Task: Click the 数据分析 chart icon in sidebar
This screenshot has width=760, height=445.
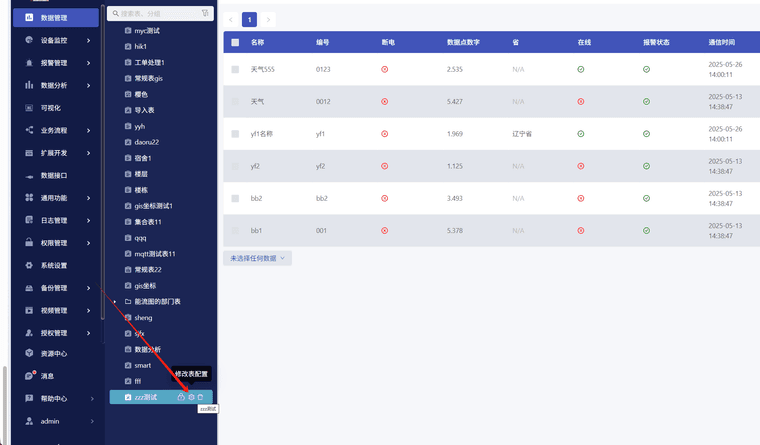Action: point(29,85)
